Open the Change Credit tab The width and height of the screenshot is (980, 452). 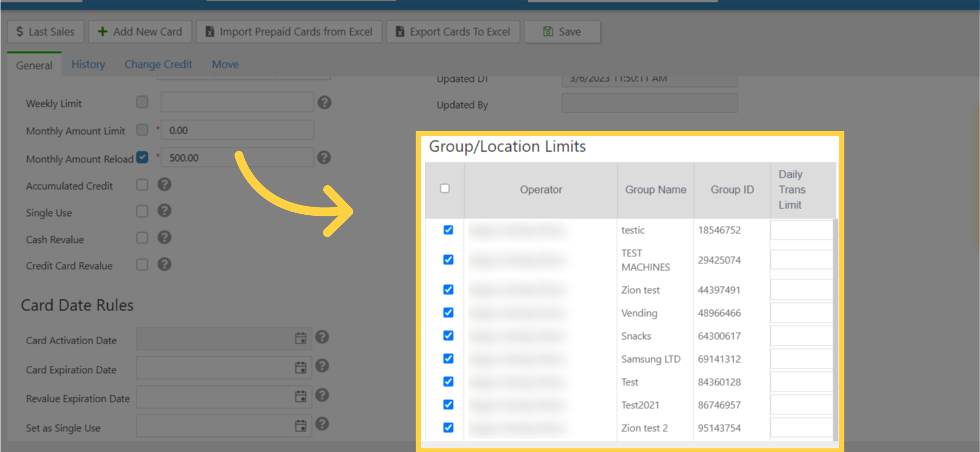[159, 64]
